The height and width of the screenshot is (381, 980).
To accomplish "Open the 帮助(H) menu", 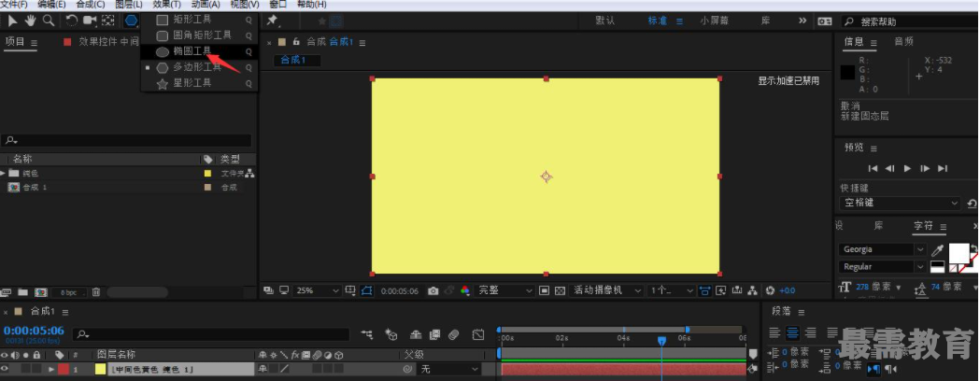I will 312,5.
